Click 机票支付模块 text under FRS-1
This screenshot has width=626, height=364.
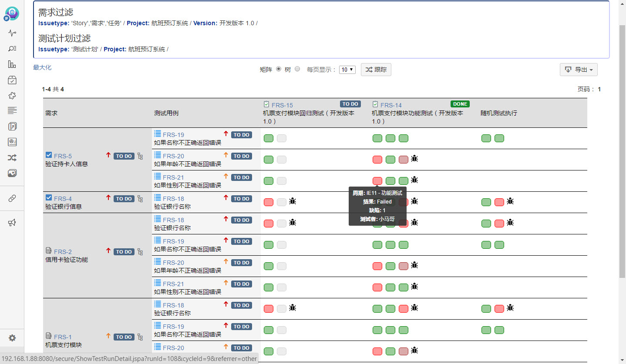(64, 345)
